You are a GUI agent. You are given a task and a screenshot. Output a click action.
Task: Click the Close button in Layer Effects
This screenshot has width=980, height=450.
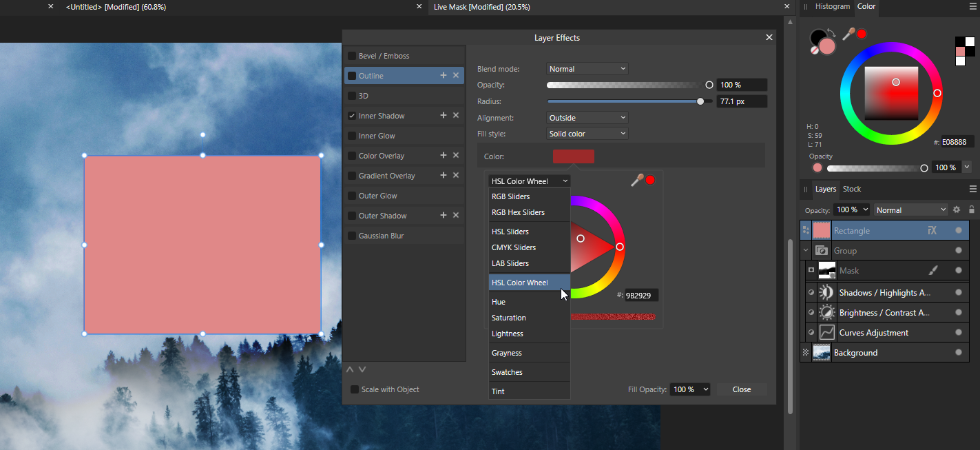pos(742,389)
